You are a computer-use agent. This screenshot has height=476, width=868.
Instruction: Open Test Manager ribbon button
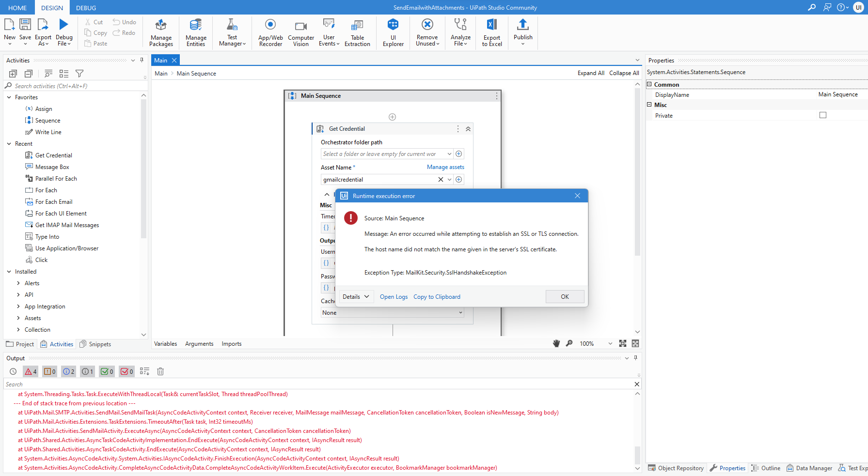(232, 32)
